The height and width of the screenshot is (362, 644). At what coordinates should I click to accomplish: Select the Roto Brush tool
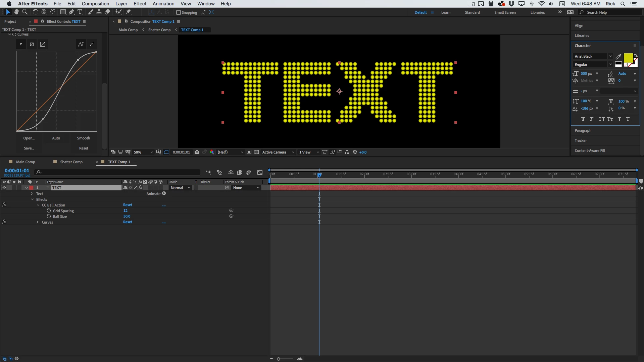click(118, 12)
